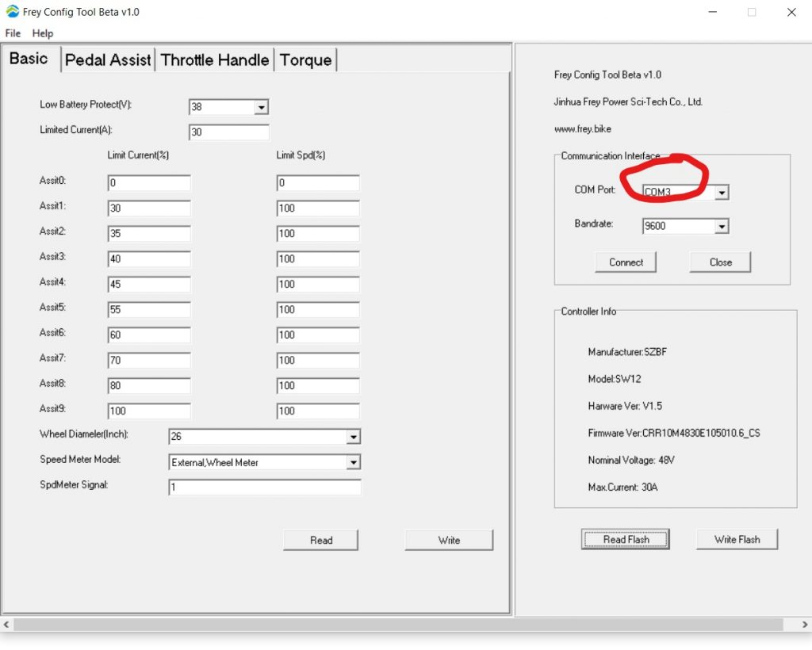Go to the Torque tab

[305, 60]
